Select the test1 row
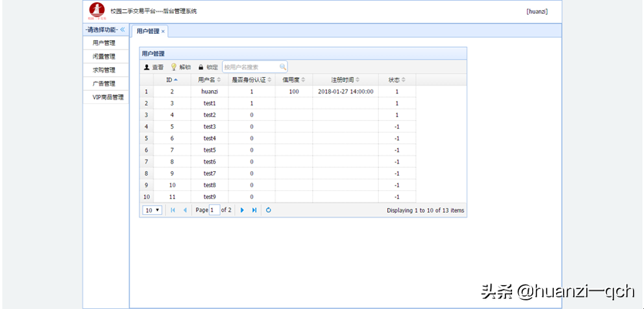The image size is (644, 309). 278,103
